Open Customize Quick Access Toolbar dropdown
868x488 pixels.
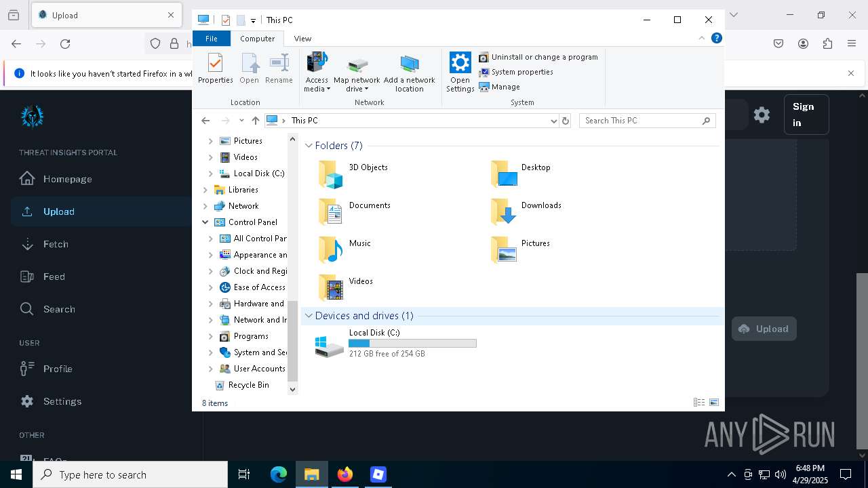point(253,20)
